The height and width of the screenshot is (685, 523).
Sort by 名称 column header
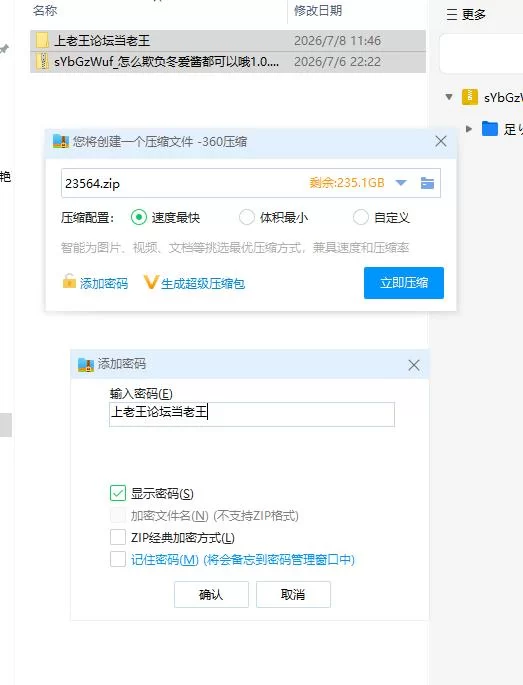pyautogui.click(x=45, y=10)
